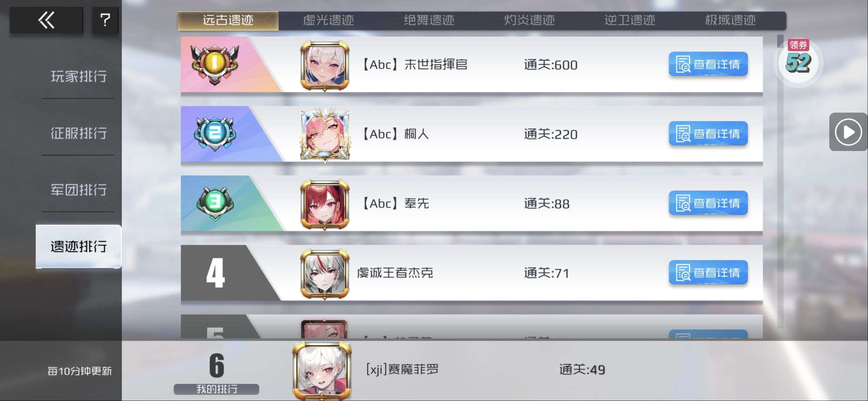Switch to the 虚光遗迹 tab
This screenshot has height=401, width=868.
tap(329, 20)
